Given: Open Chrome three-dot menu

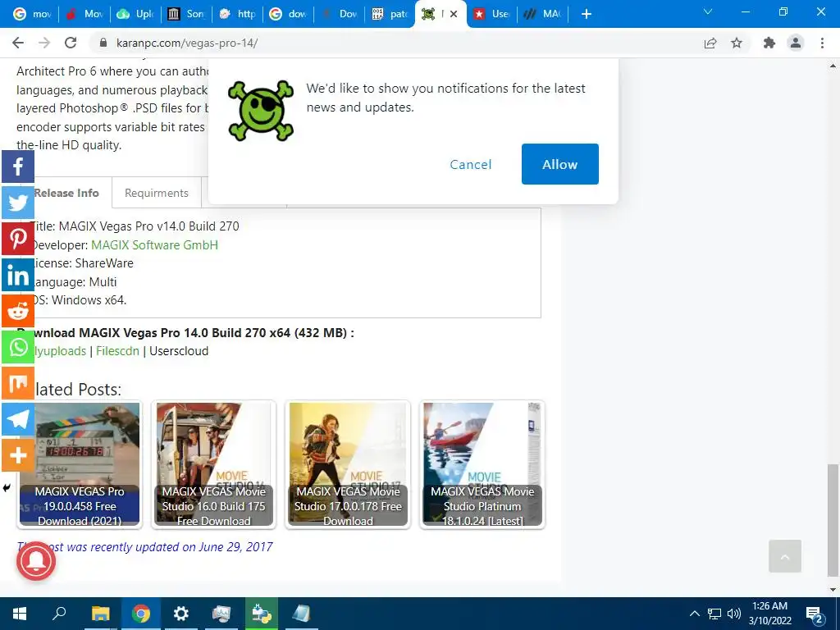Looking at the screenshot, I should pyautogui.click(x=822, y=43).
